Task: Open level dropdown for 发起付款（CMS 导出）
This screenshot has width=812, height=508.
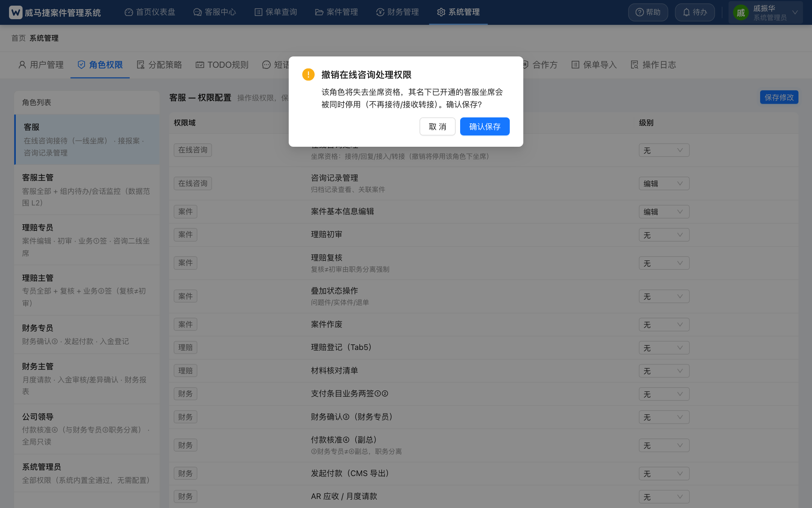Action: [x=664, y=474]
